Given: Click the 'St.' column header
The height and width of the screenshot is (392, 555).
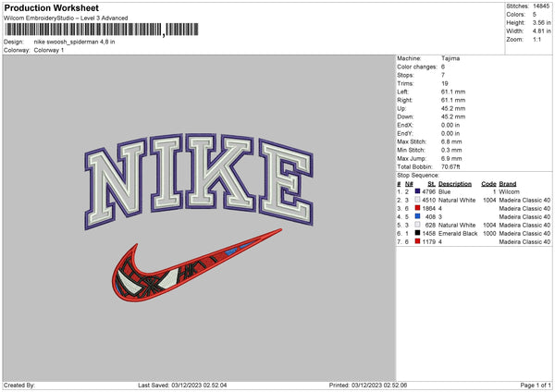Looking at the screenshot, I should 431,184.
